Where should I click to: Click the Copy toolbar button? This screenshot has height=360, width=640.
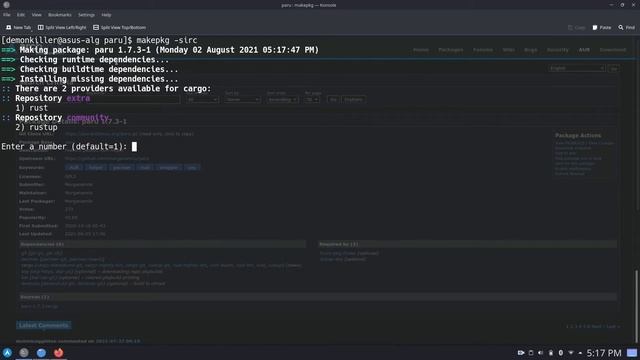coord(577,27)
